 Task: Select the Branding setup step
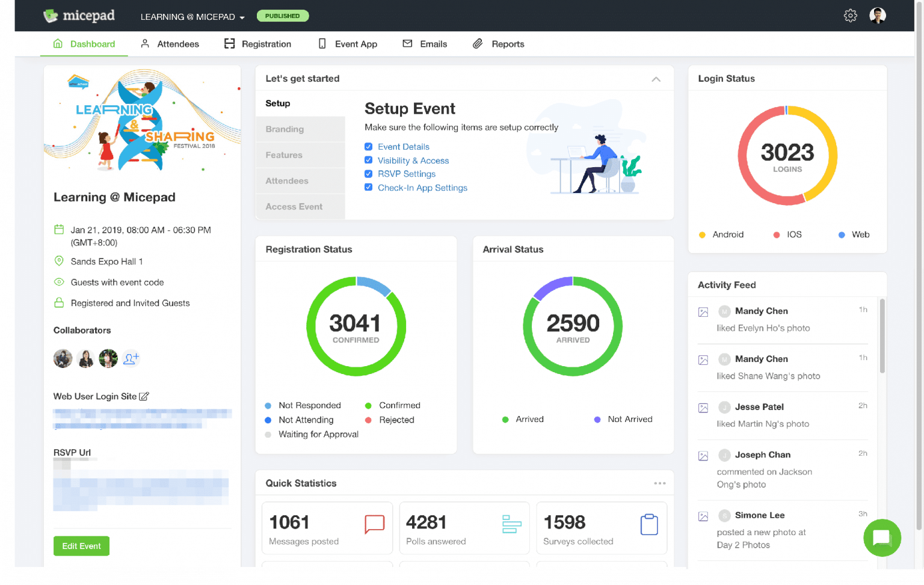coord(284,129)
